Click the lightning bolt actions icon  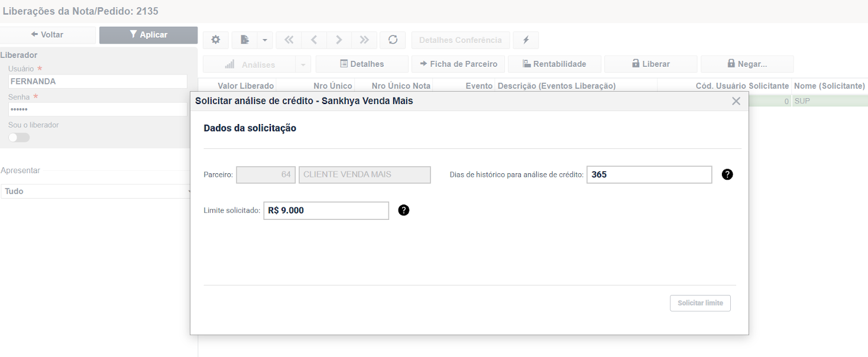tap(526, 40)
